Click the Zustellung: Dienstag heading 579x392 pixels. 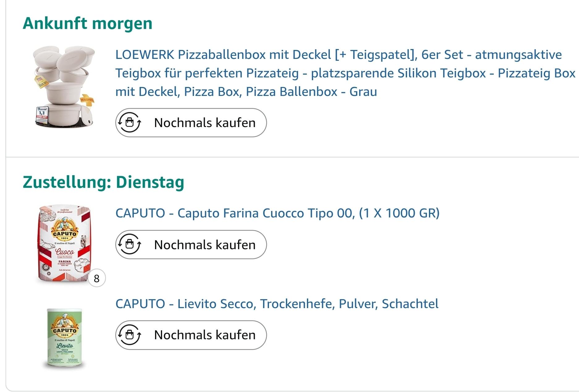click(103, 182)
